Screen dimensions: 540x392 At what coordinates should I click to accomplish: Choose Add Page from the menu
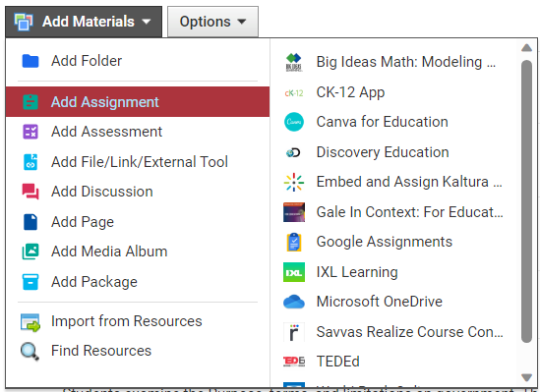(x=138, y=222)
